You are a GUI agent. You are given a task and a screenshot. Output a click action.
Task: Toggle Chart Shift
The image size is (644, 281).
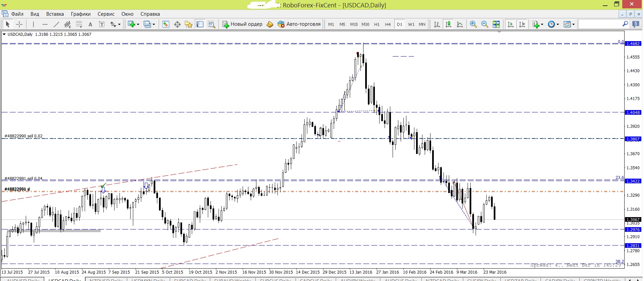click(x=522, y=24)
